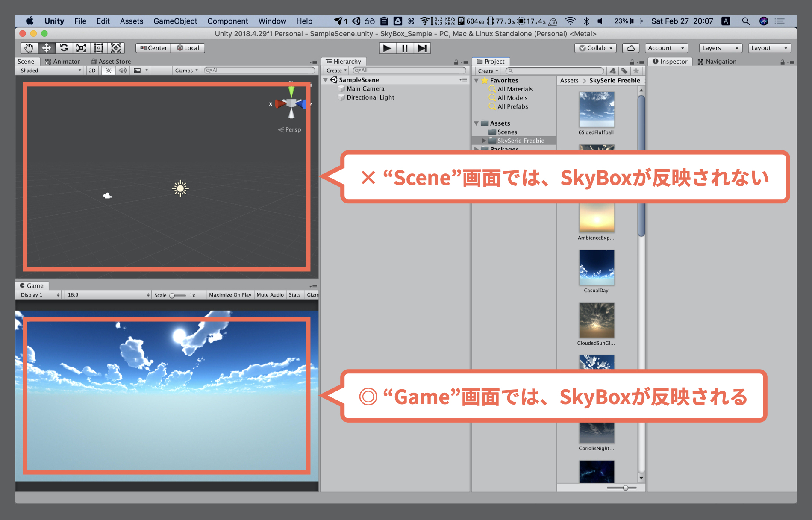The image size is (812, 520).
Task: Search by Type in Project panel
Action: [613, 71]
